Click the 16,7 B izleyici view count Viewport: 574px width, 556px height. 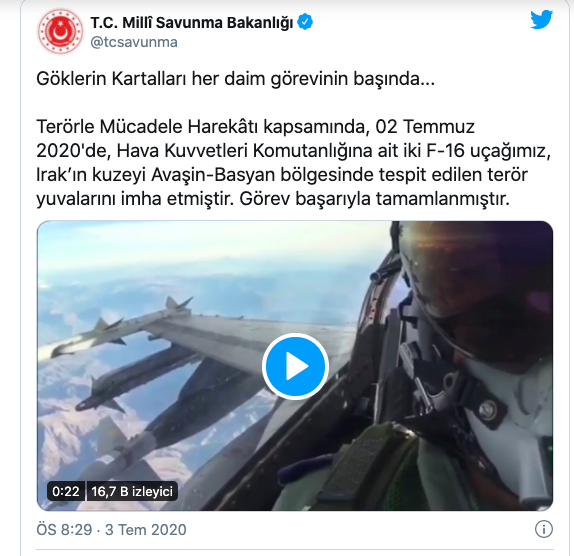132,491
